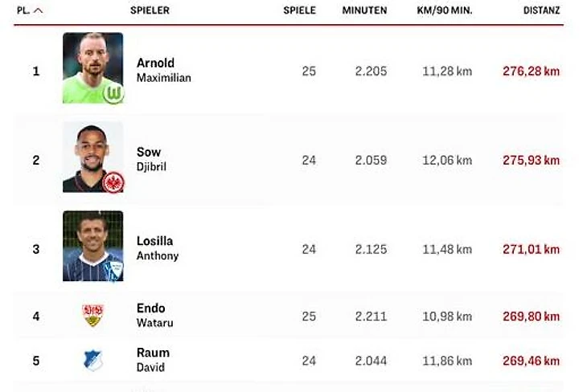Screen dimensions: 587x392
Task: Toggle sort arrow next to PL.
Action: pyautogui.click(x=38, y=10)
